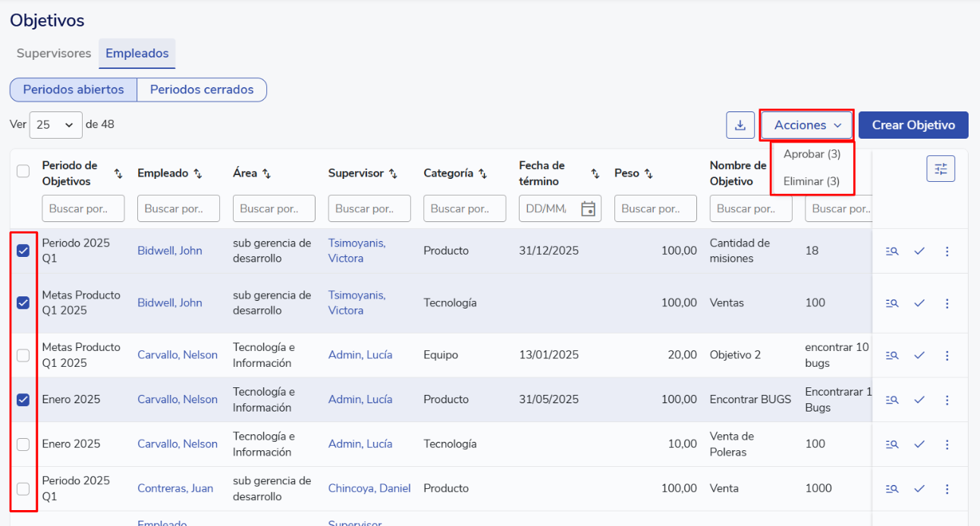Image resolution: width=980 pixels, height=526 pixels.
Task: Uncheck the Periodo 2025 Q1 Bidwell row checkbox
Action: tap(24, 251)
